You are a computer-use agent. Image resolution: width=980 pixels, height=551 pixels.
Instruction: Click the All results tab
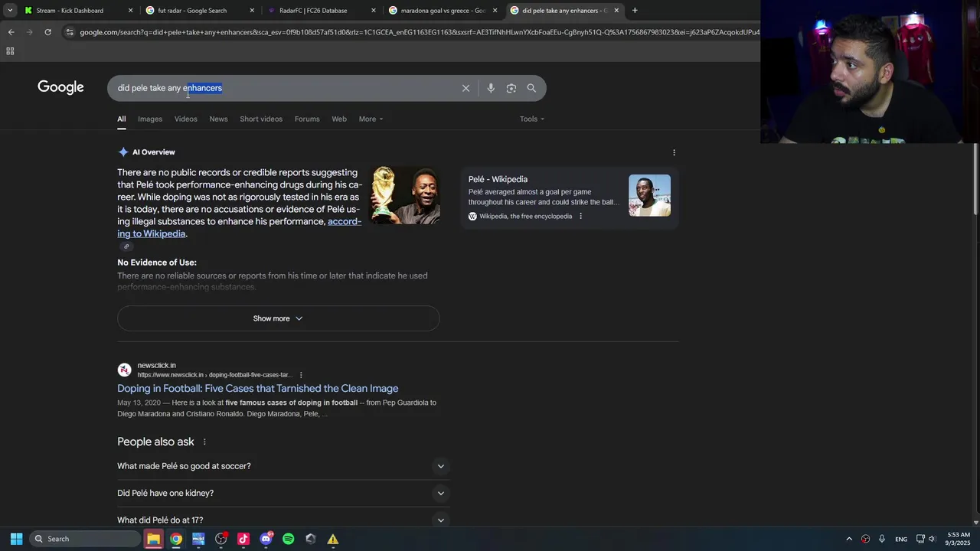click(121, 119)
